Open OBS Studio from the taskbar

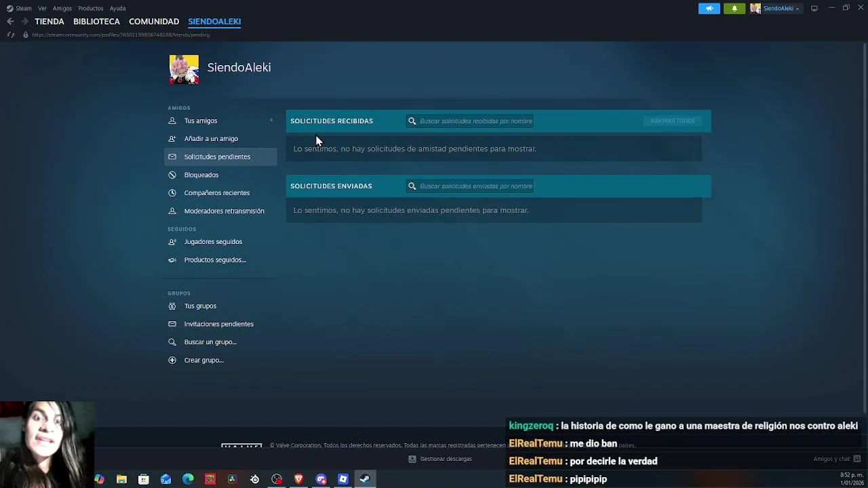pyautogui.click(x=277, y=479)
